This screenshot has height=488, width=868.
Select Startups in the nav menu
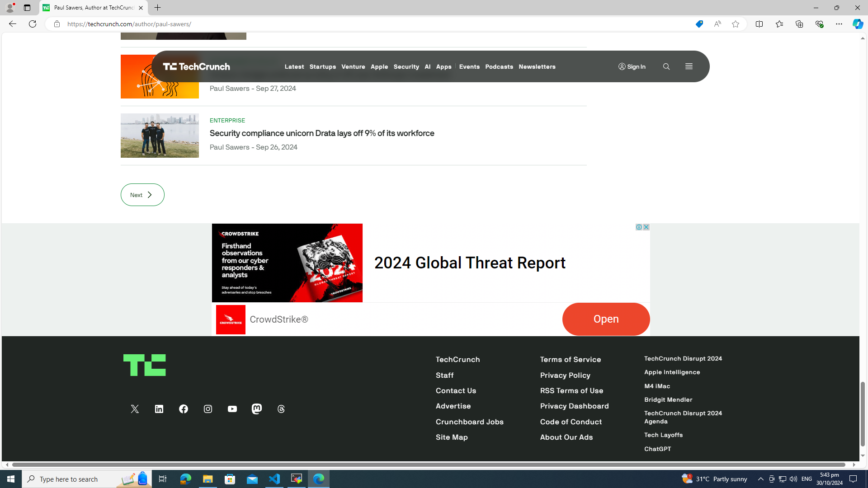click(x=322, y=66)
